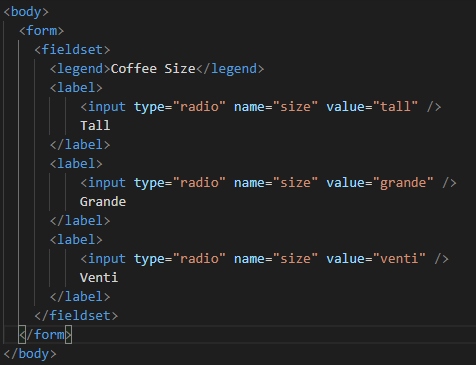Viewport: 476px width, 365px height.
Task: Click the word "Grande" label text
Action: 103,202
